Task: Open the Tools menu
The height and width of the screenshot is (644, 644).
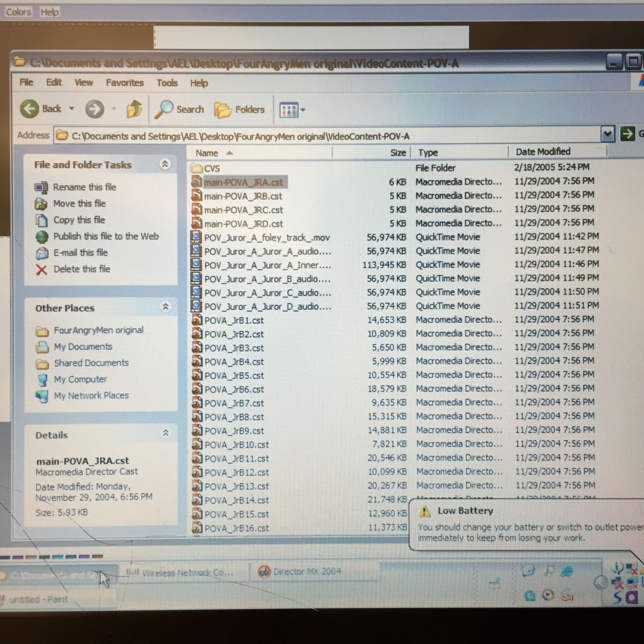Action: coord(167,83)
